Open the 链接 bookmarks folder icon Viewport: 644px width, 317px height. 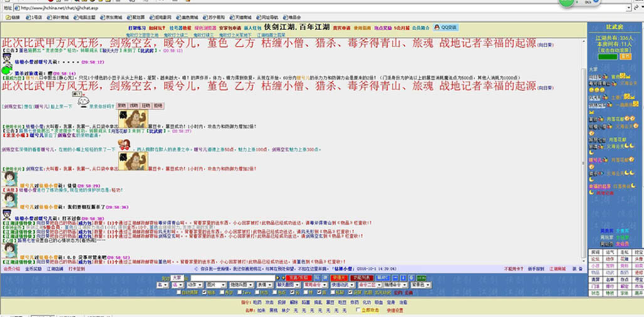coord(8,18)
